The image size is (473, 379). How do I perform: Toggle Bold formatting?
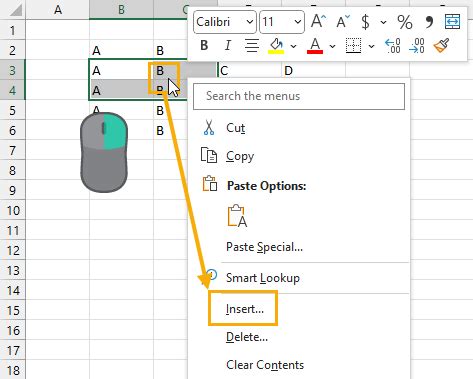pos(204,45)
